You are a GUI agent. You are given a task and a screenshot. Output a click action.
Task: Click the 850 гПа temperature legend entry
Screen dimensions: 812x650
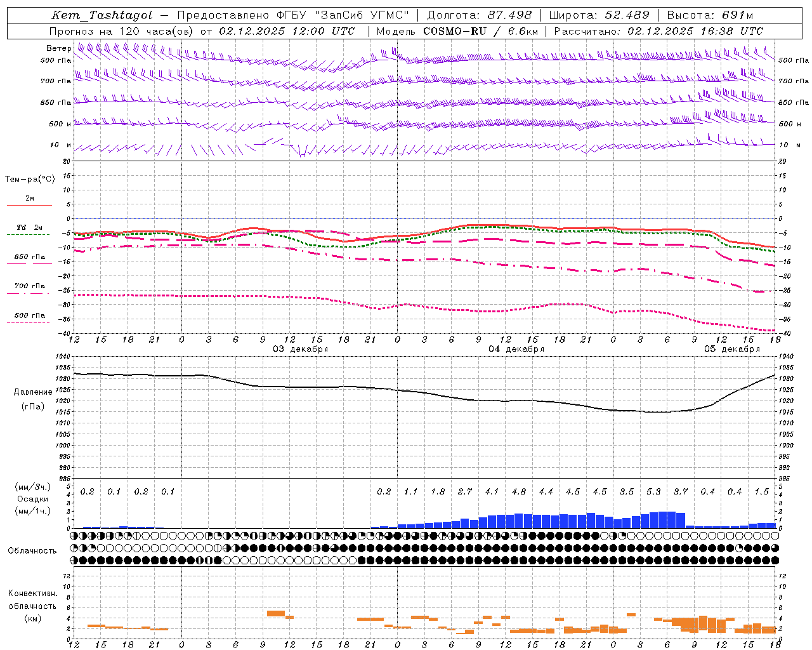tap(30, 257)
